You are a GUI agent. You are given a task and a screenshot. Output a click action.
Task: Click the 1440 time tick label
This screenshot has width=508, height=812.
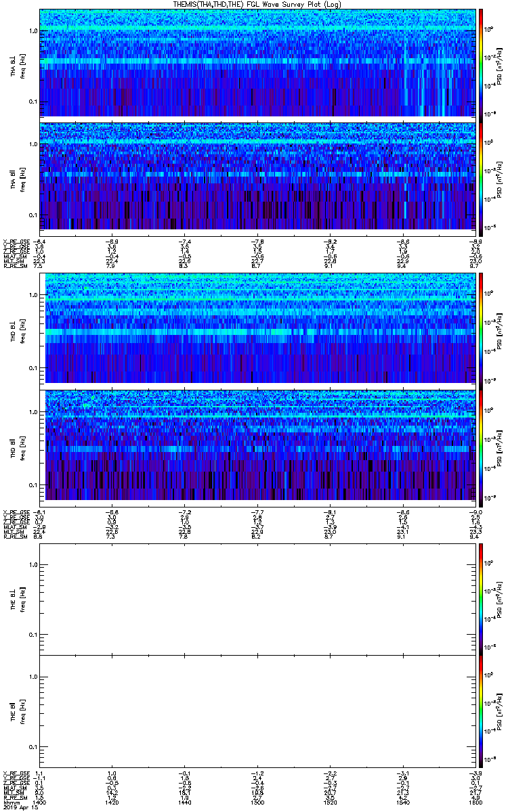(x=185, y=803)
